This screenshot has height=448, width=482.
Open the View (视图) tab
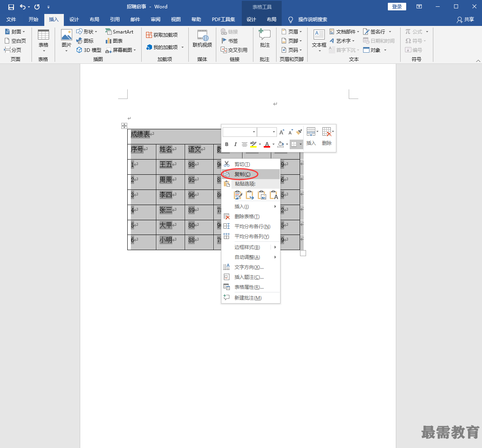(176, 19)
